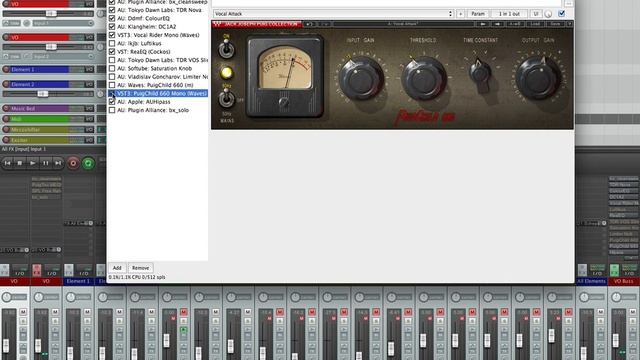Select TDR VOS SlickEQ entry in FX list

(x=162, y=60)
